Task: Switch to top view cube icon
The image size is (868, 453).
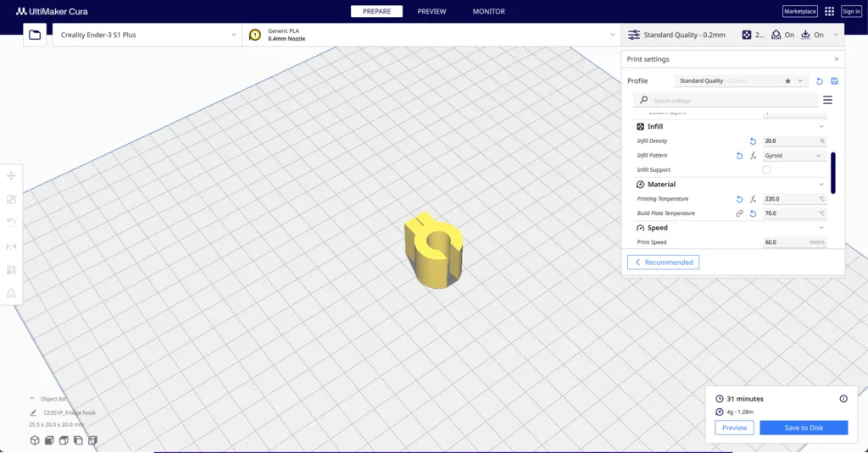Action: click(x=64, y=440)
